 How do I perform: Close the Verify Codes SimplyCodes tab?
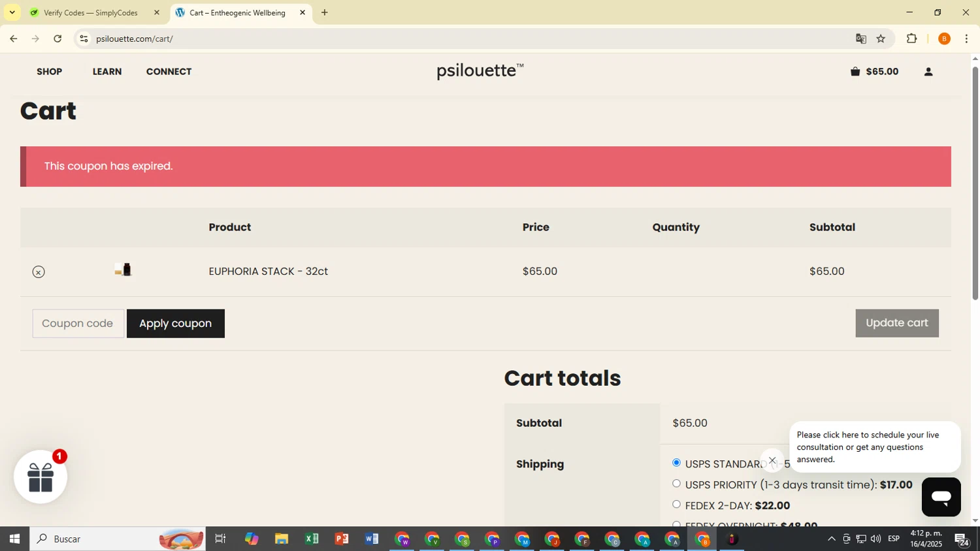157,12
